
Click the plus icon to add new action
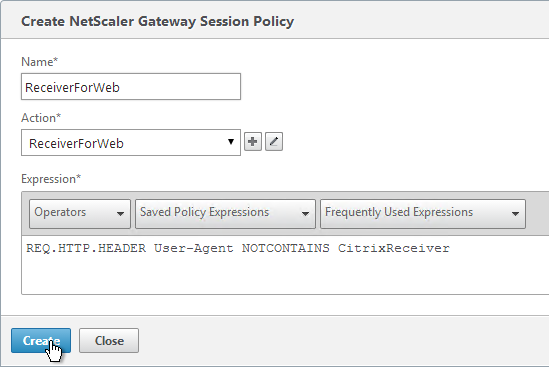coord(252,142)
